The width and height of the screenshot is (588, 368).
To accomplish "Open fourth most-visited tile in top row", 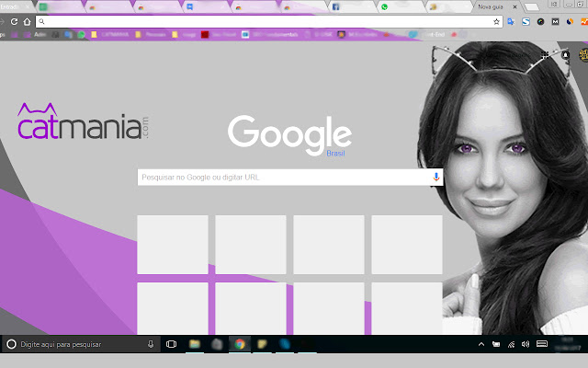I will pos(407,245).
